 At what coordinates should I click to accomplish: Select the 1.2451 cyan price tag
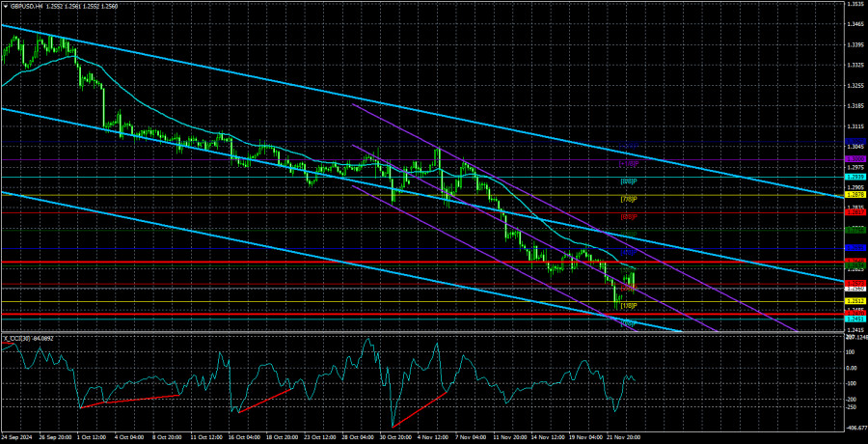[x=854, y=319]
